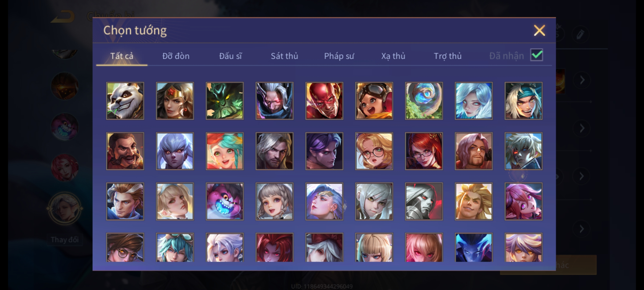Switch to the Pháp sư tab

point(339,56)
